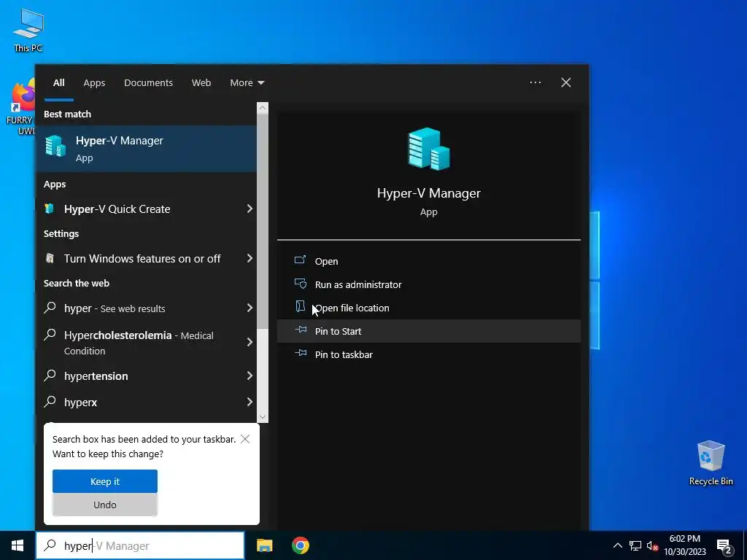747x560 pixels.
Task: Select 'Turn Windows features on or off' text
Action: 142,258
